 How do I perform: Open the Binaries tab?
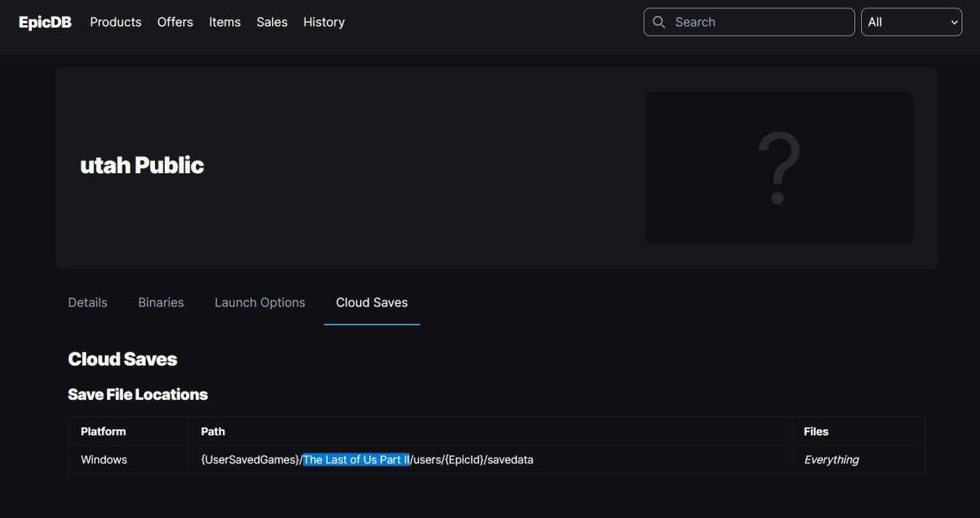click(161, 302)
